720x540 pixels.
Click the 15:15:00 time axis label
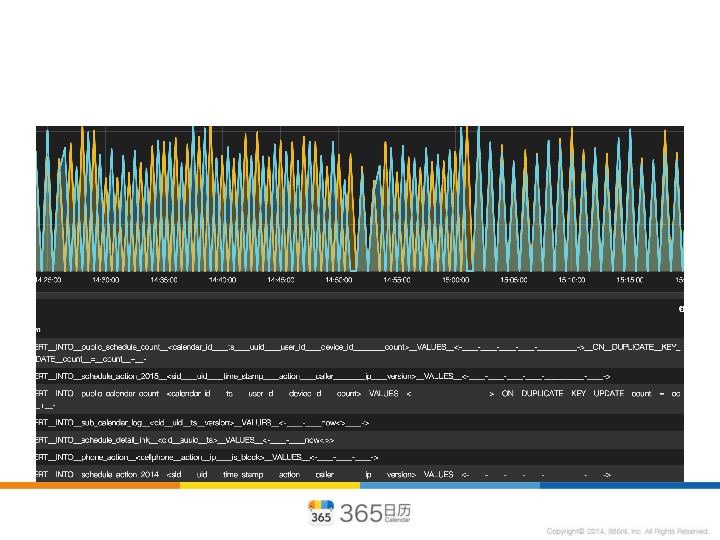tap(630, 280)
